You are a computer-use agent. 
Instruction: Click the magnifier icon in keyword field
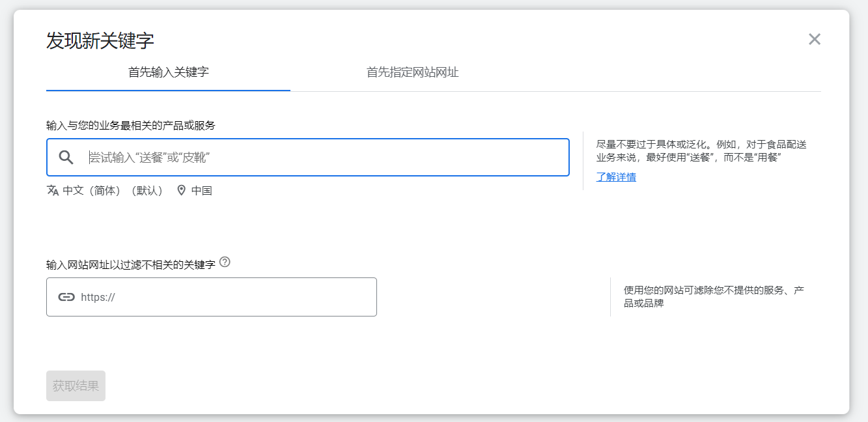tap(66, 157)
